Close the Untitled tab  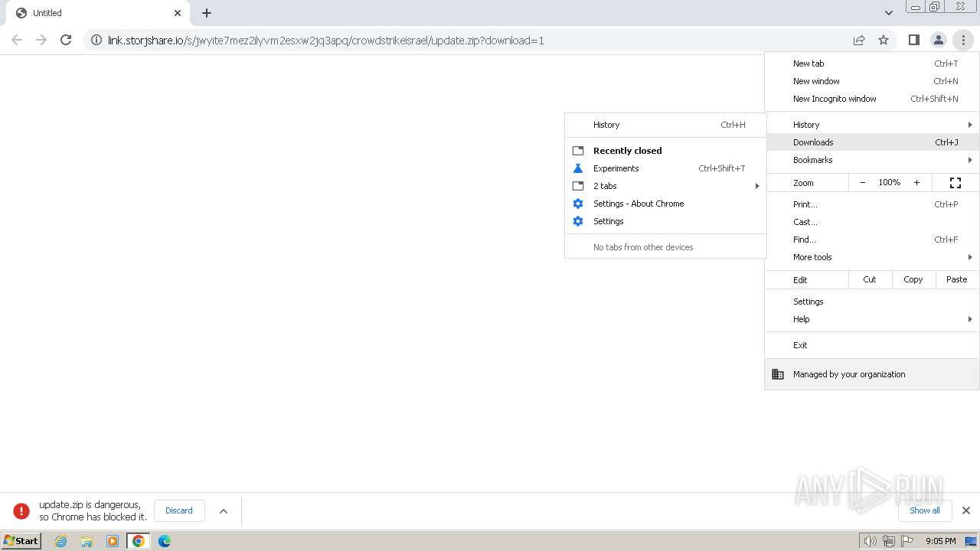pos(178,13)
